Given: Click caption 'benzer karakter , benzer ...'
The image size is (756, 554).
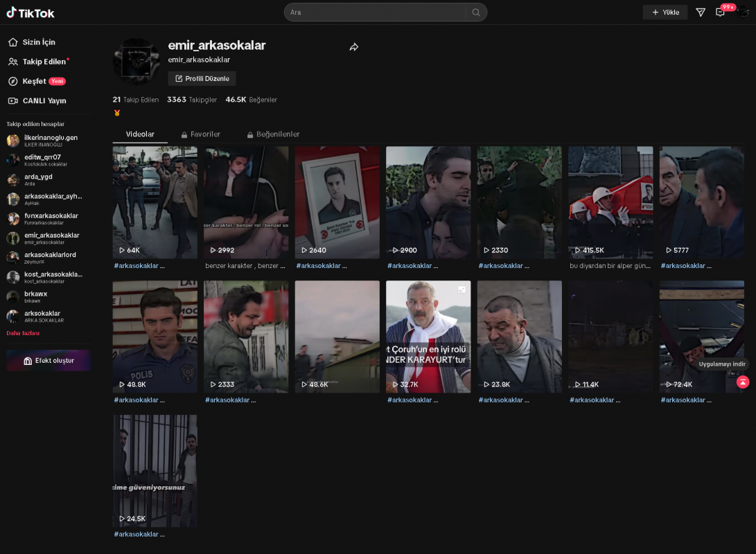Looking at the screenshot, I should 245,266.
